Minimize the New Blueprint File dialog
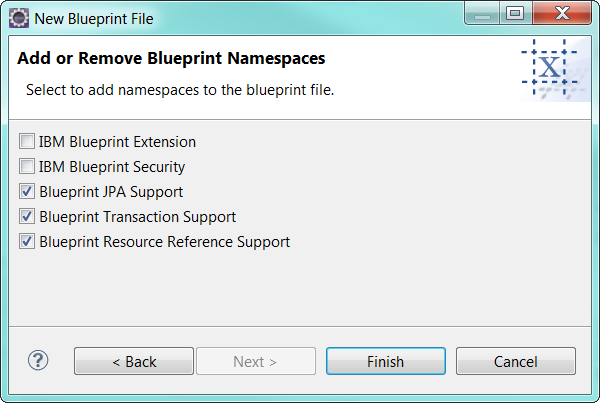 click(484, 14)
